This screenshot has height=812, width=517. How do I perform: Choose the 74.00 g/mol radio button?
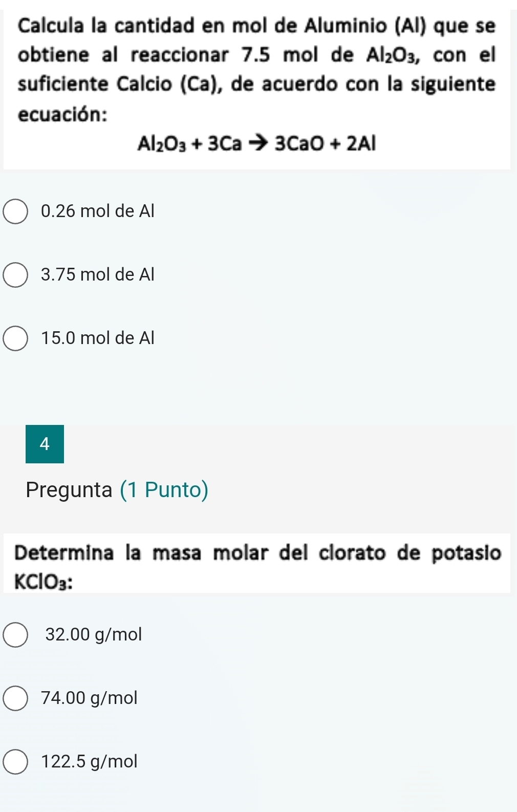[x=16, y=698]
